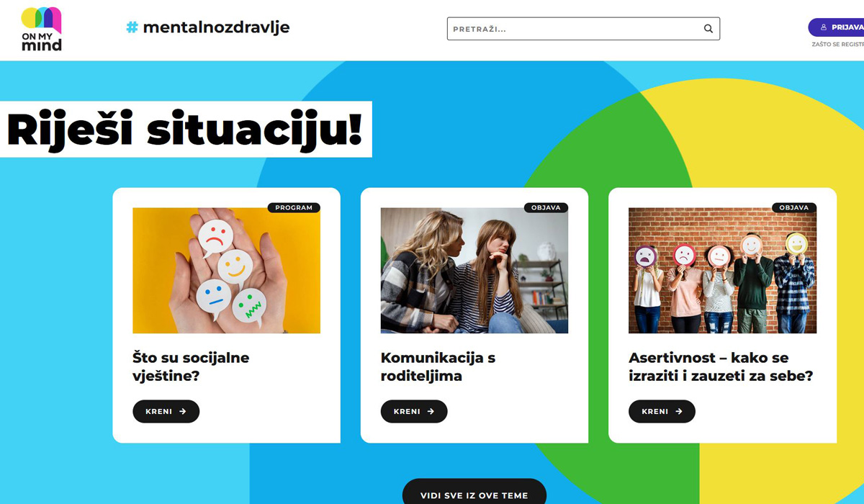Click the PROGRAM badge on the first card
864x504 pixels.
click(x=294, y=207)
